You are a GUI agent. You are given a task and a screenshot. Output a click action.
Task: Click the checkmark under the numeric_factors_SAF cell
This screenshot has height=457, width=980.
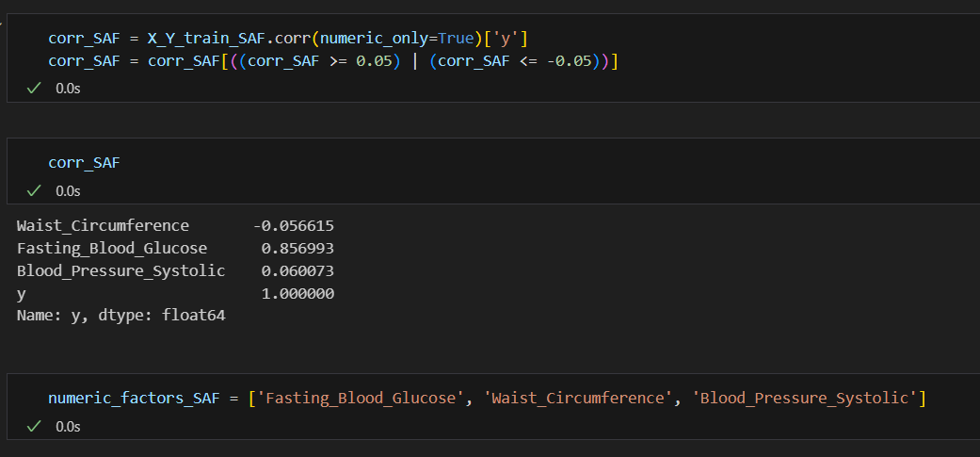point(34,426)
